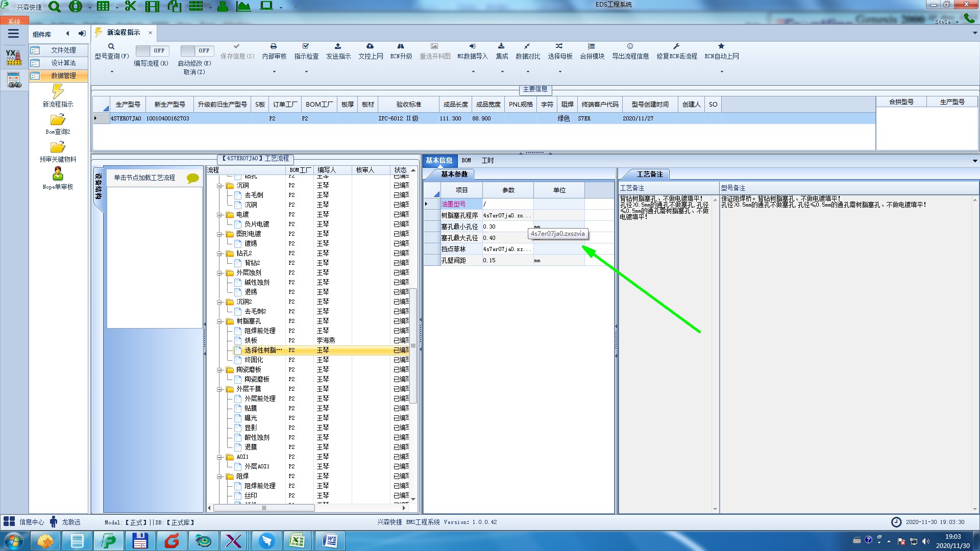The width and height of the screenshot is (980, 551).
Task: Open the hamburger menu icon
Action: pos(13,34)
